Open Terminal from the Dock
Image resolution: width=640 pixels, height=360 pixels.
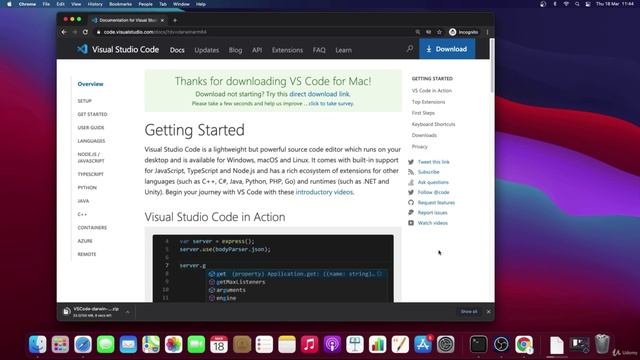[478, 344]
